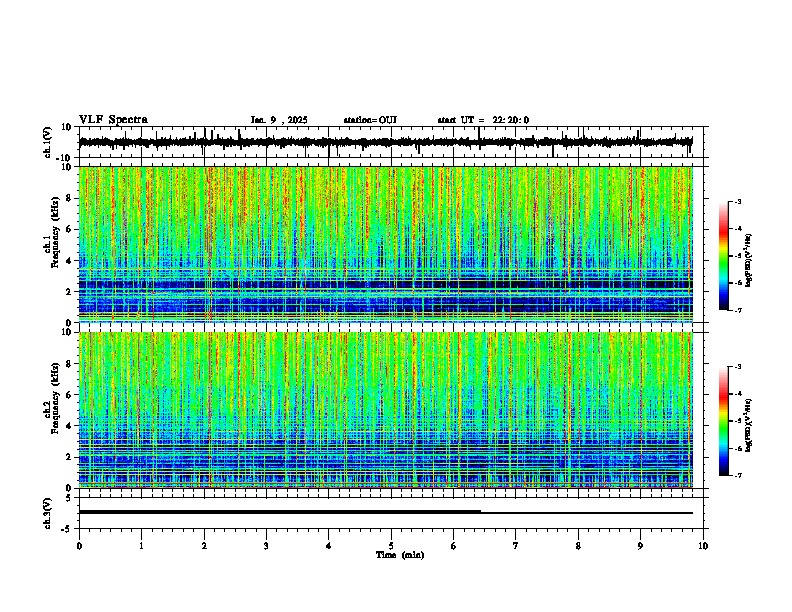Viewport: 792px width, 612px height.
Task: Click the ch.1(V) axis label
Action: coord(48,142)
